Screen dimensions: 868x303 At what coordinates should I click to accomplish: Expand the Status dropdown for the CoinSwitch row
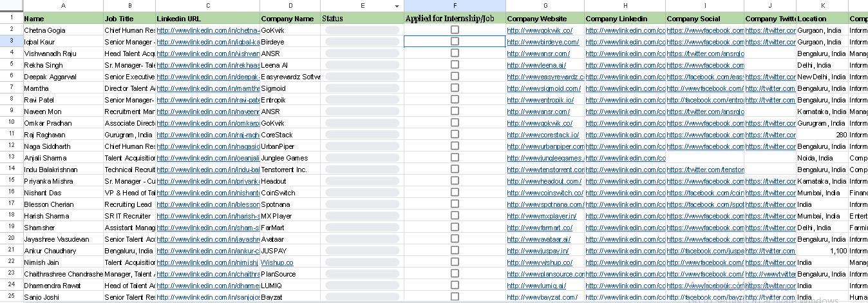[362, 193]
